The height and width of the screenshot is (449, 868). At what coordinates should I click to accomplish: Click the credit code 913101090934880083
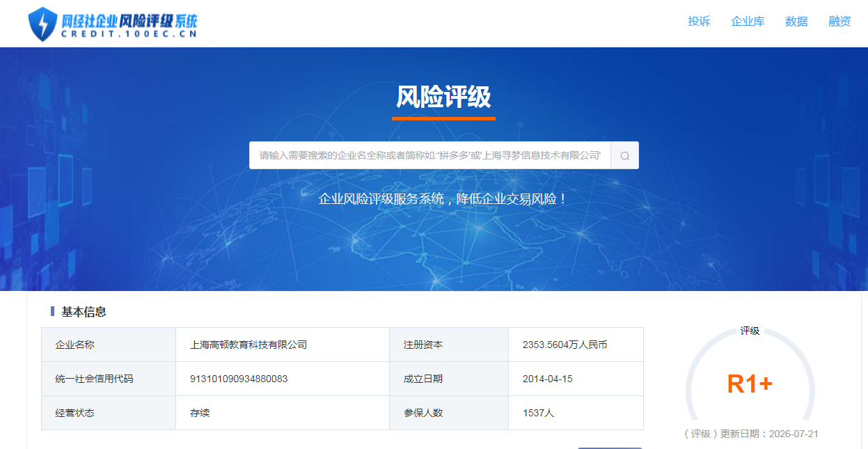[239, 379]
